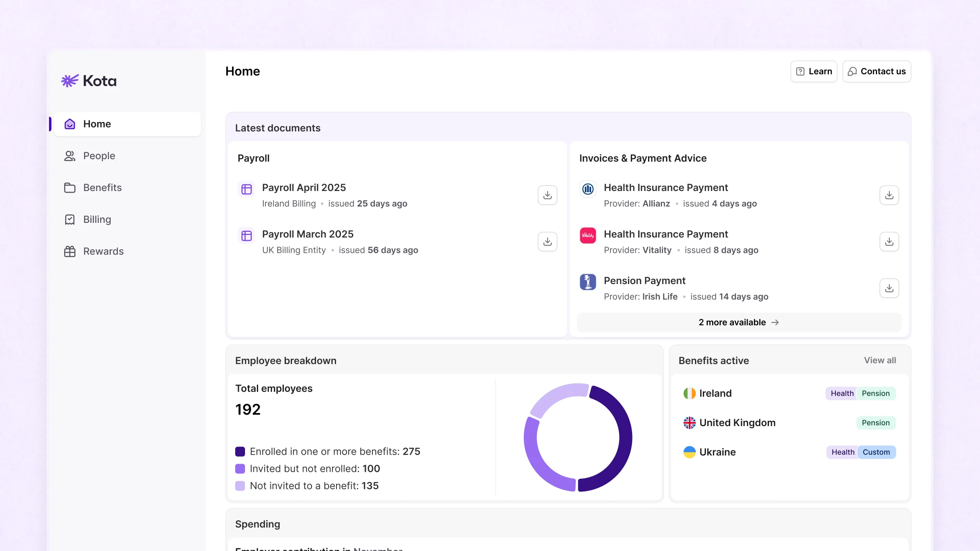Open the Billing section
The height and width of the screenshot is (551, 980).
point(97,220)
